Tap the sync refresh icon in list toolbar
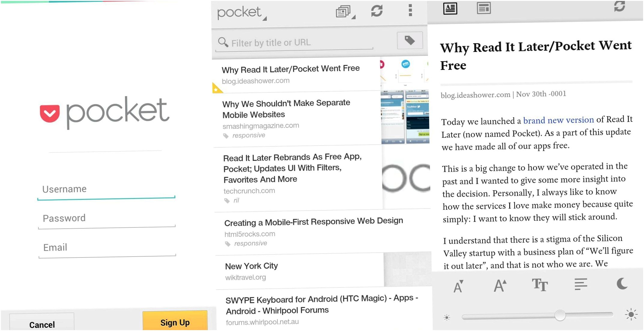The image size is (644, 331). click(377, 11)
